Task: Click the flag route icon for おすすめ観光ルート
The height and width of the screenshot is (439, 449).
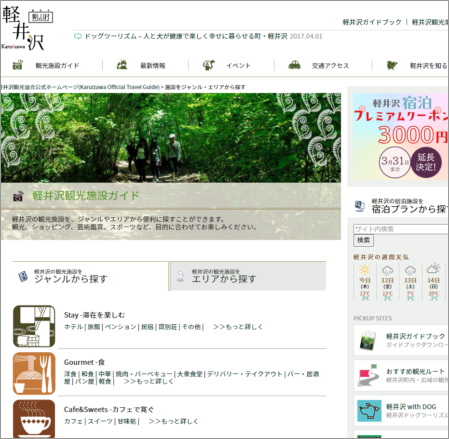Action: 368,375
